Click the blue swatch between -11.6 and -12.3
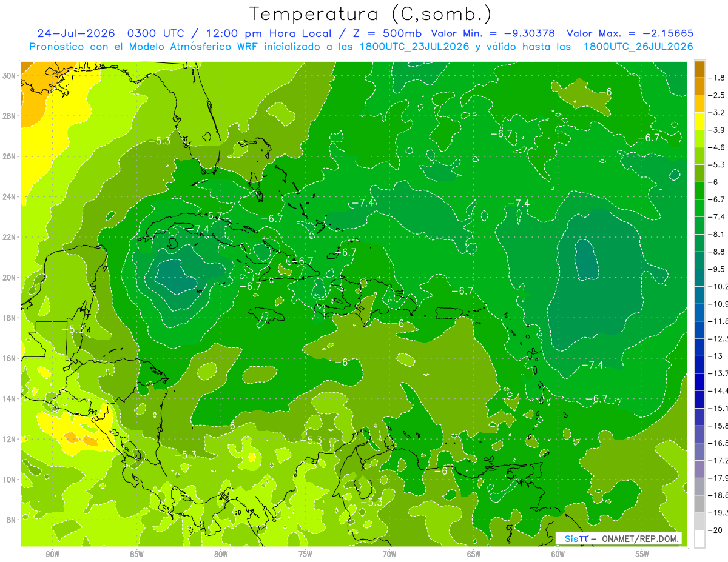728x562 pixels. [x=699, y=329]
